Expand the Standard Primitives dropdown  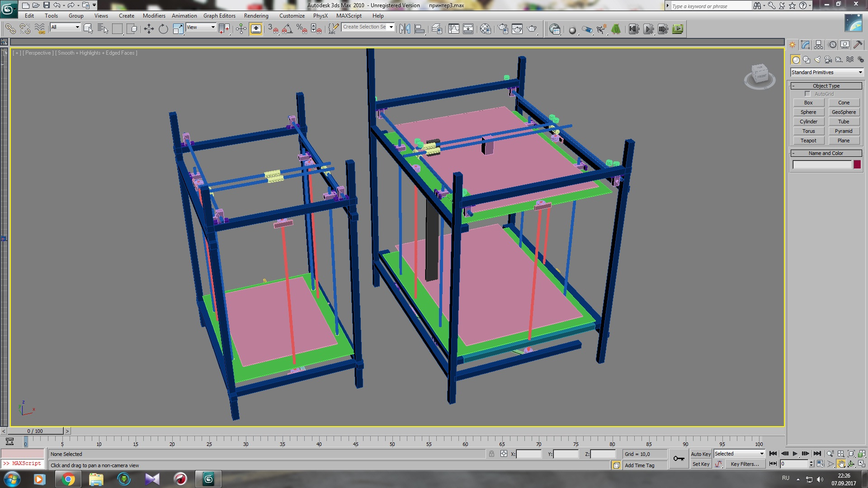pyautogui.click(x=860, y=72)
